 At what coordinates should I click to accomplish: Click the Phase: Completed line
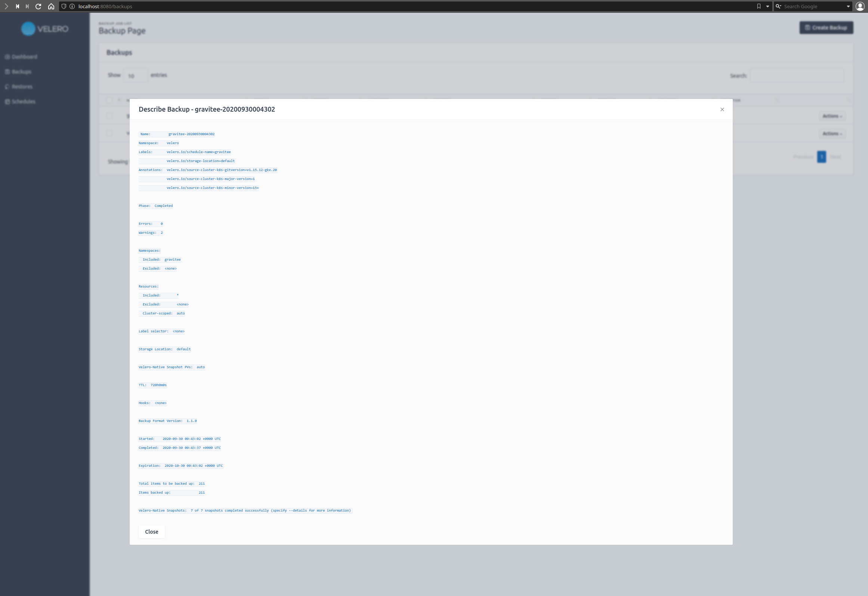point(156,206)
